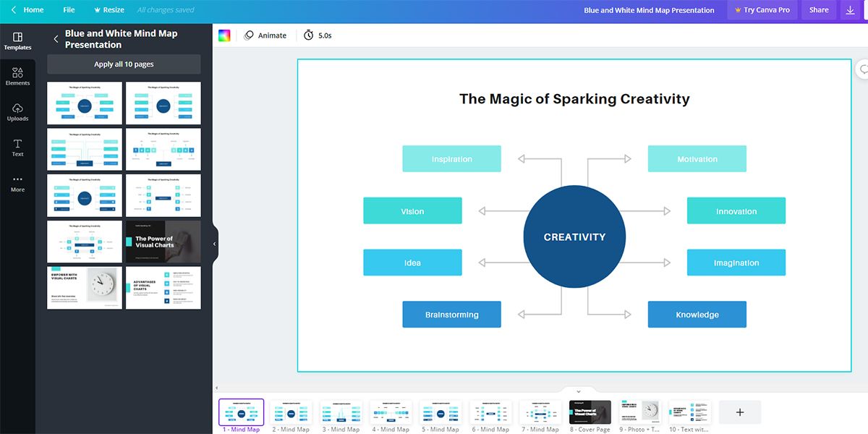Screen dimensions: 868x434
Task: Open the More options in sidebar
Action: point(17,183)
